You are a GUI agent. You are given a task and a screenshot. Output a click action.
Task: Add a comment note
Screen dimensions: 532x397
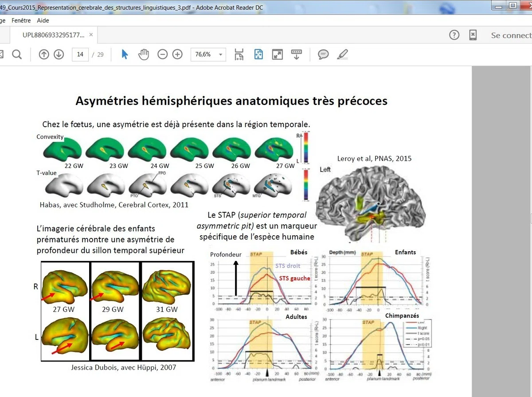point(324,54)
